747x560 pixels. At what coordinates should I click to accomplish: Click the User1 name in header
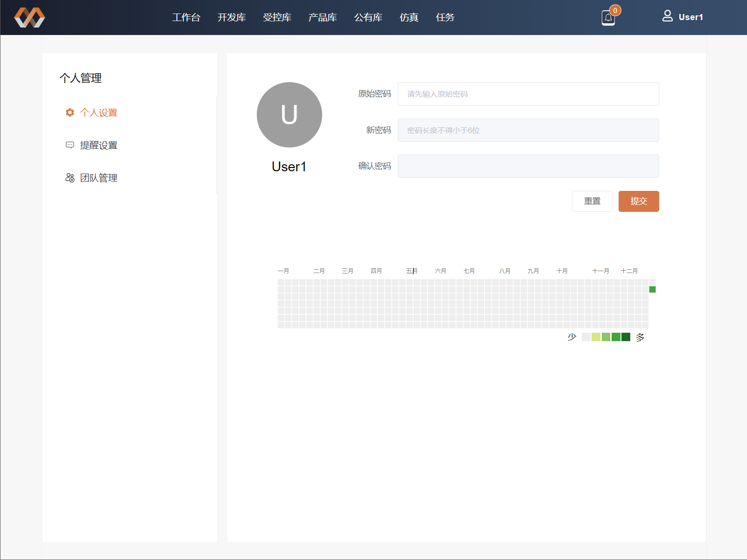pos(691,17)
